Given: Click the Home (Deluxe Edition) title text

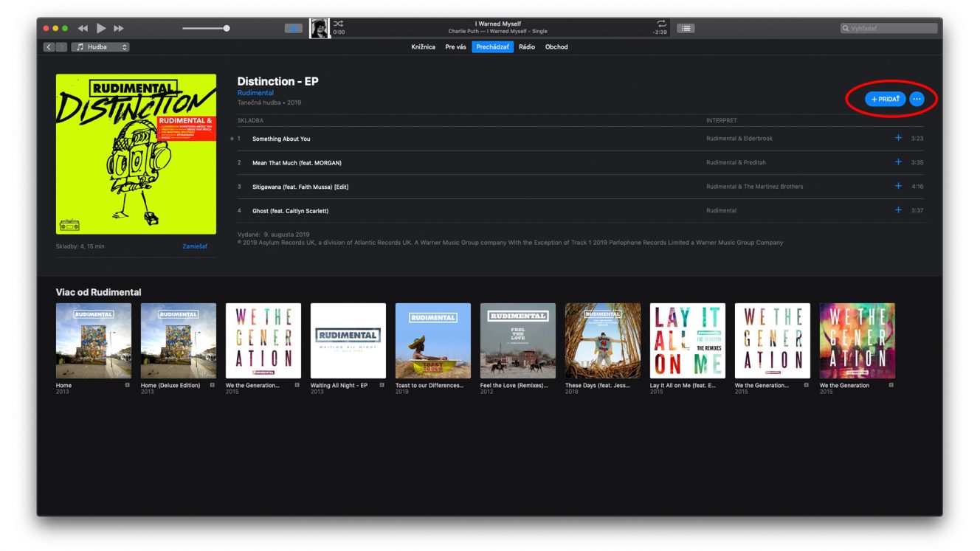Looking at the screenshot, I should (170, 385).
